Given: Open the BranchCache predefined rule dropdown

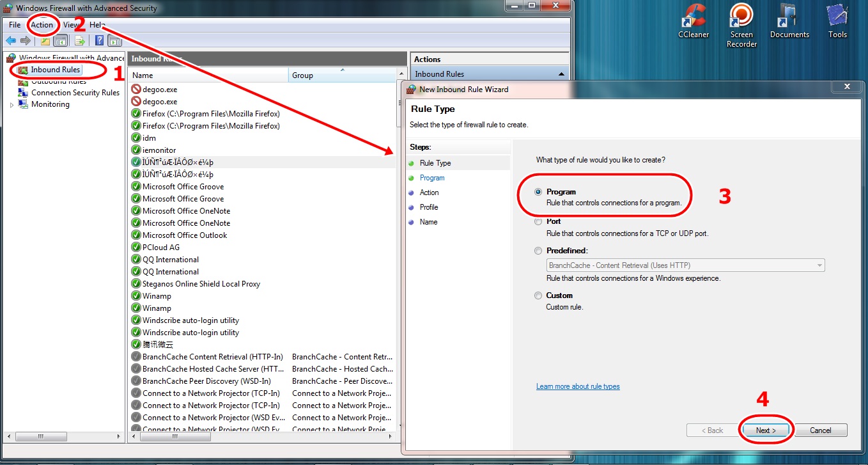Looking at the screenshot, I should (685, 265).
